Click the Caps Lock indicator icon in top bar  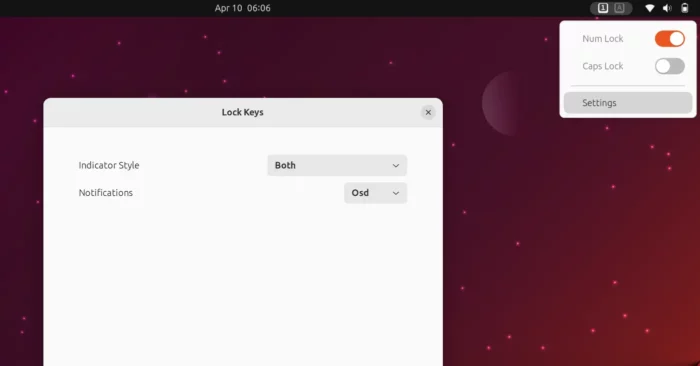[619, 8]
